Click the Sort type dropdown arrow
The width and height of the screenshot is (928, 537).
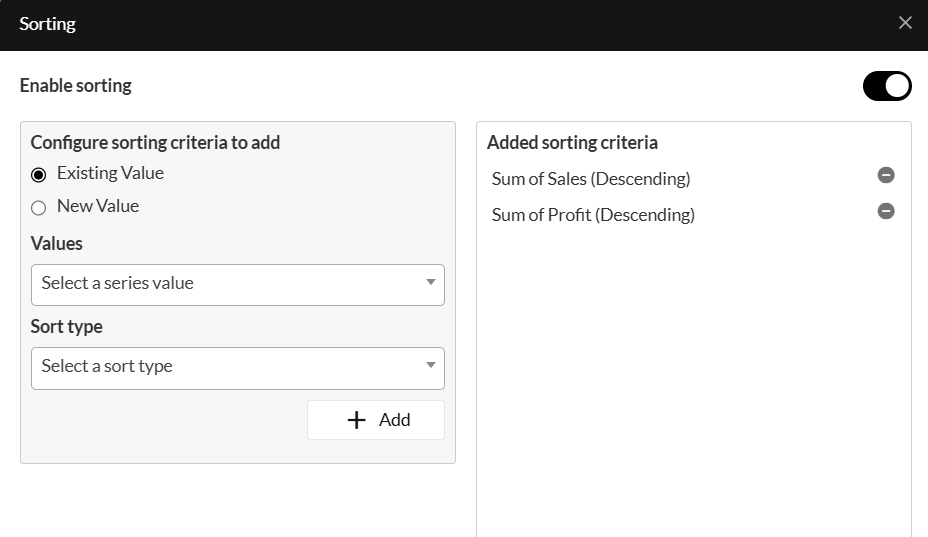tap(431, 366)
